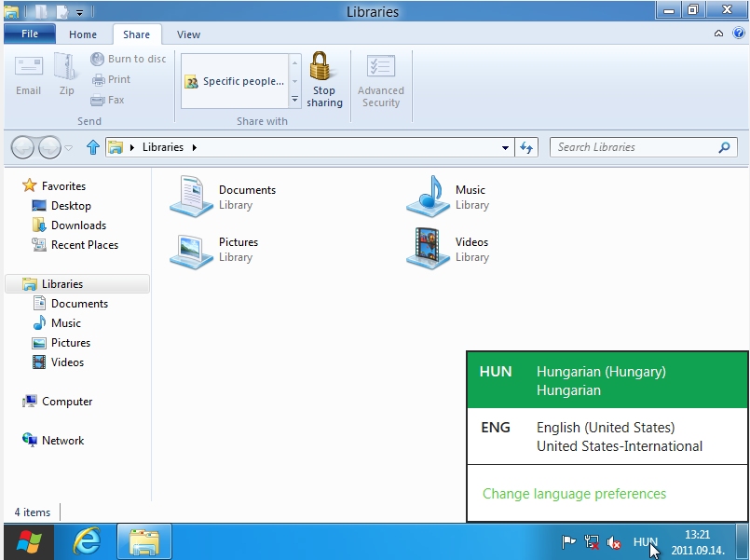
Task: Open Advanced Security
Action: [x=381, y=81]
